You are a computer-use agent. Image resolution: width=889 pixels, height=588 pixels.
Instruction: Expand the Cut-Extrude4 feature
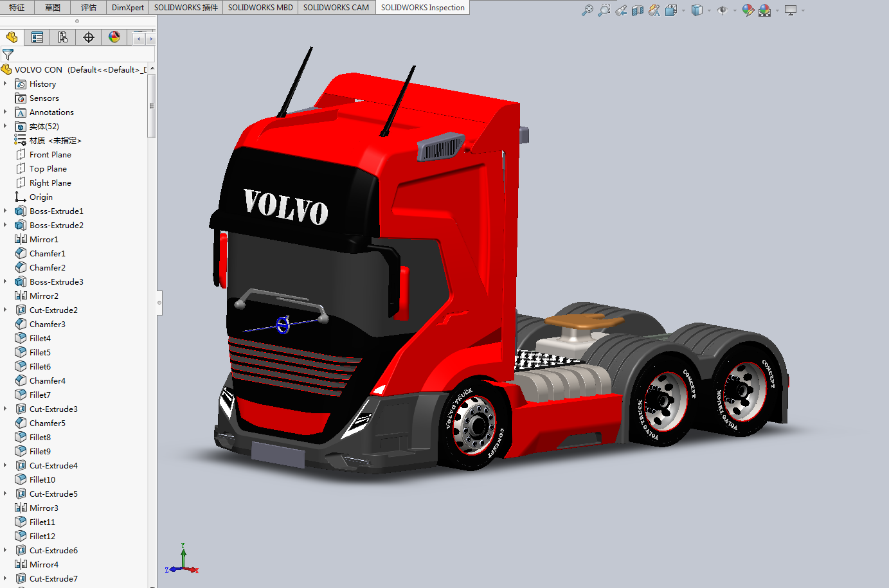coord(5,465)
